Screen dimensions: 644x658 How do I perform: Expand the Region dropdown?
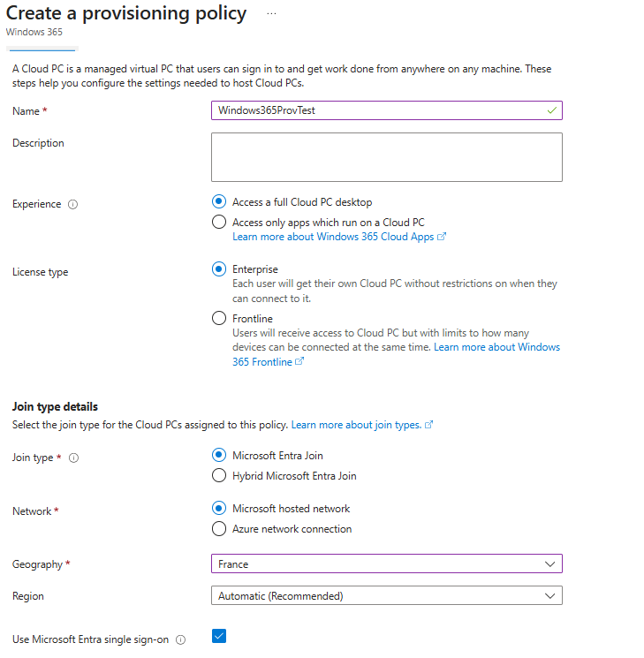click(x=386, y=596)
